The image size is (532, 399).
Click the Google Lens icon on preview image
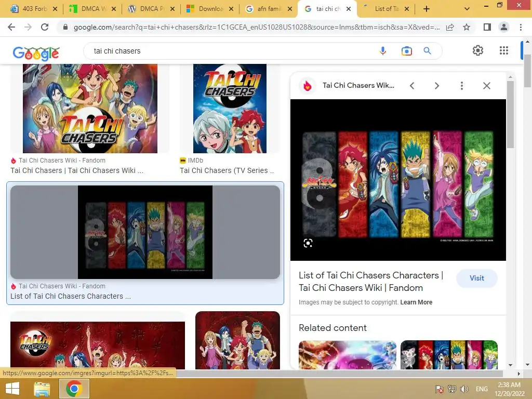click(308, 243)
